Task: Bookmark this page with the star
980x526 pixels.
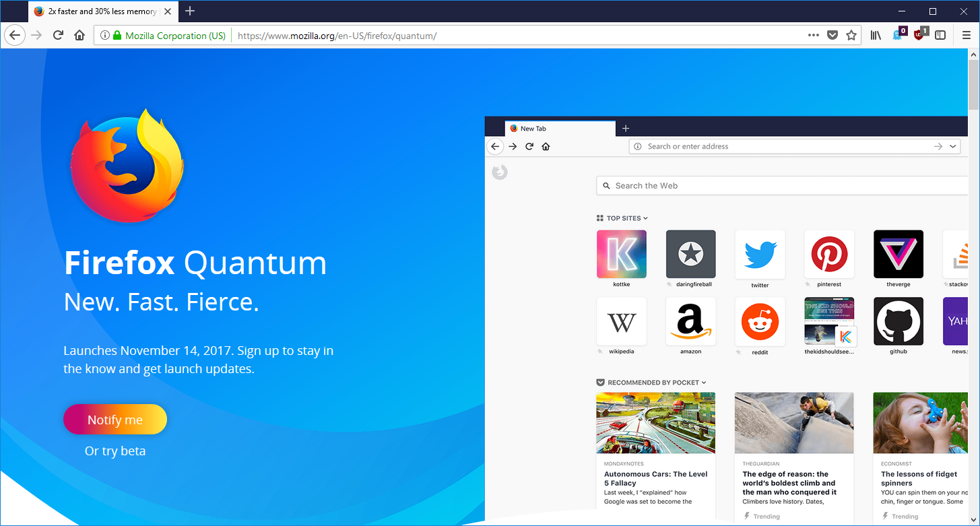Action: click(x=851, y=35)
